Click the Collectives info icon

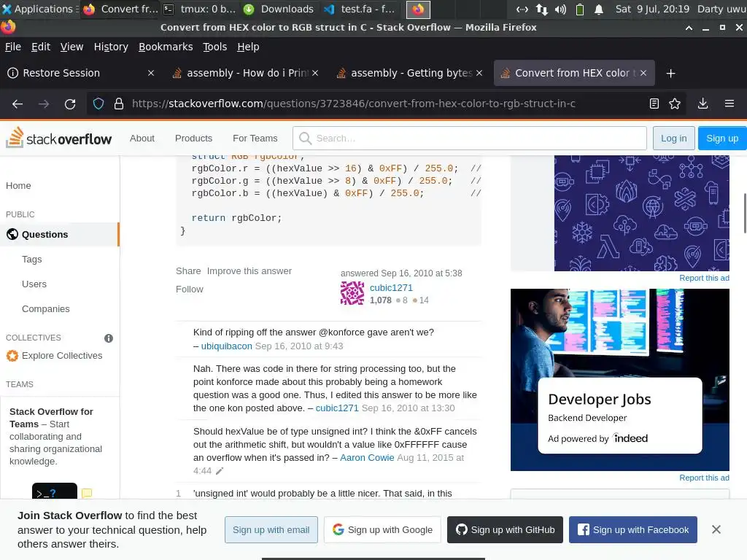coord(109,338)
